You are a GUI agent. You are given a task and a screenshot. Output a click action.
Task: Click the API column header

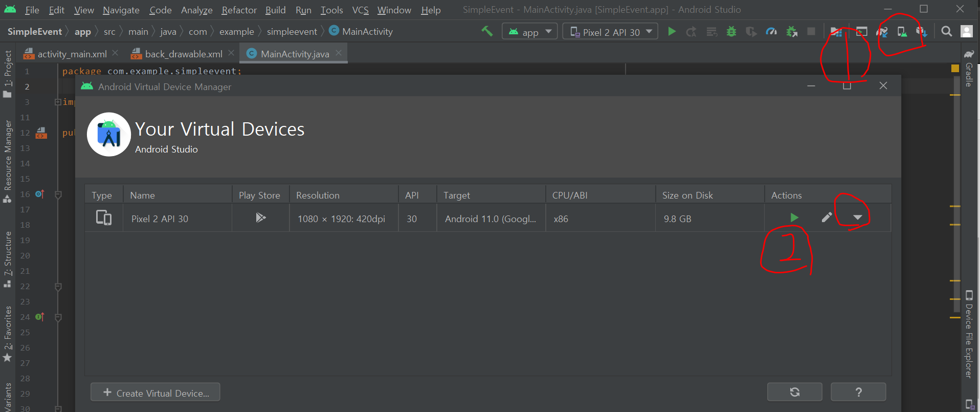tap(417, 195)
